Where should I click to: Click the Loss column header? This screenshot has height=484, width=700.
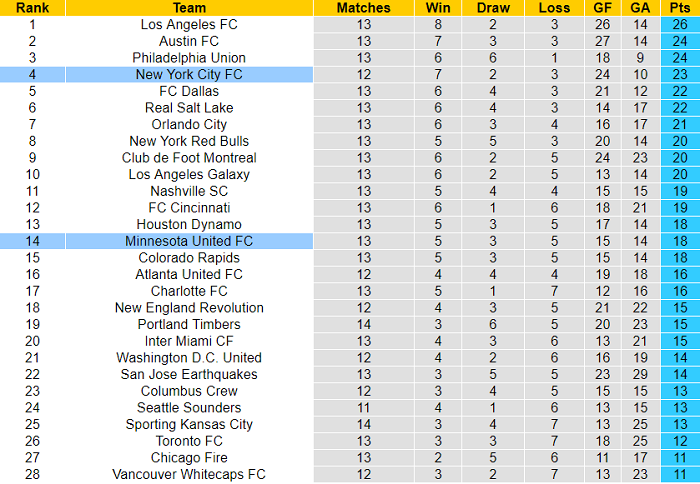click(x=554, y=8)
